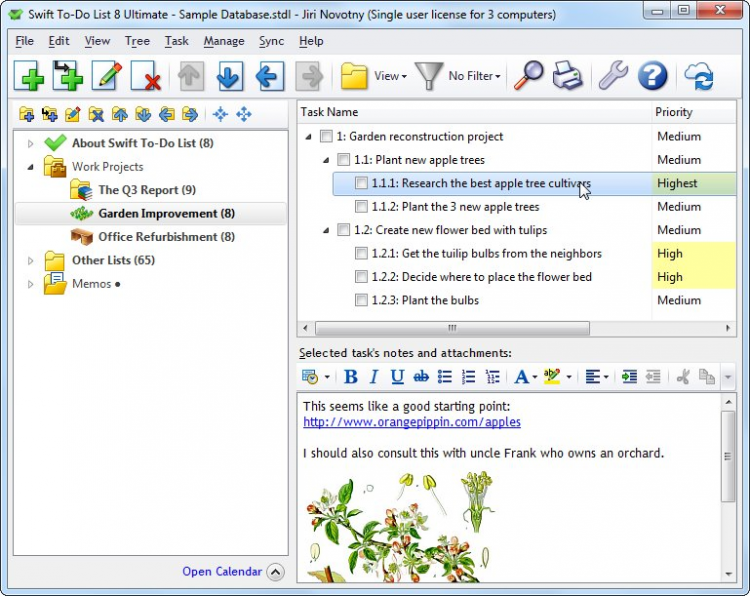This screenshot has width=750, height=596.
Task: Check the Plant new apple trees task
Action: tap(343, 160)
